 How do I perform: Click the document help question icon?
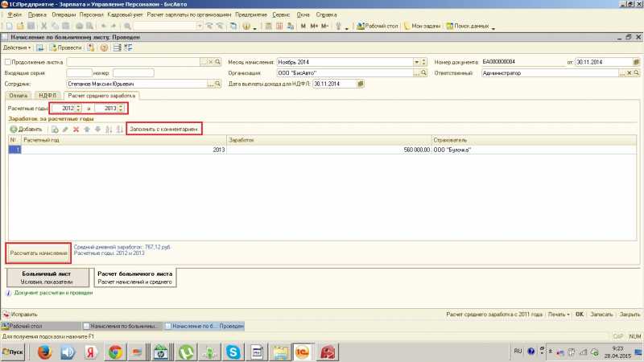click(x=104, y=47)
